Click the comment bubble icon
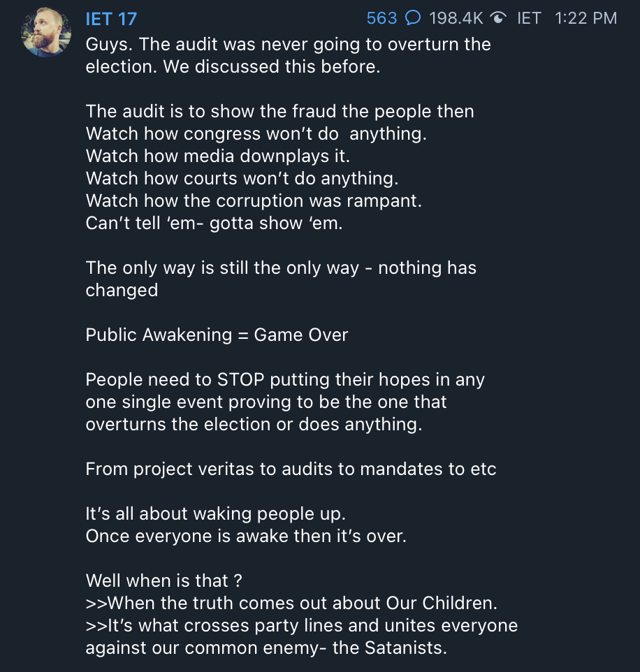The height and width of the screenshot is (672, 640). tap(413, 18)
